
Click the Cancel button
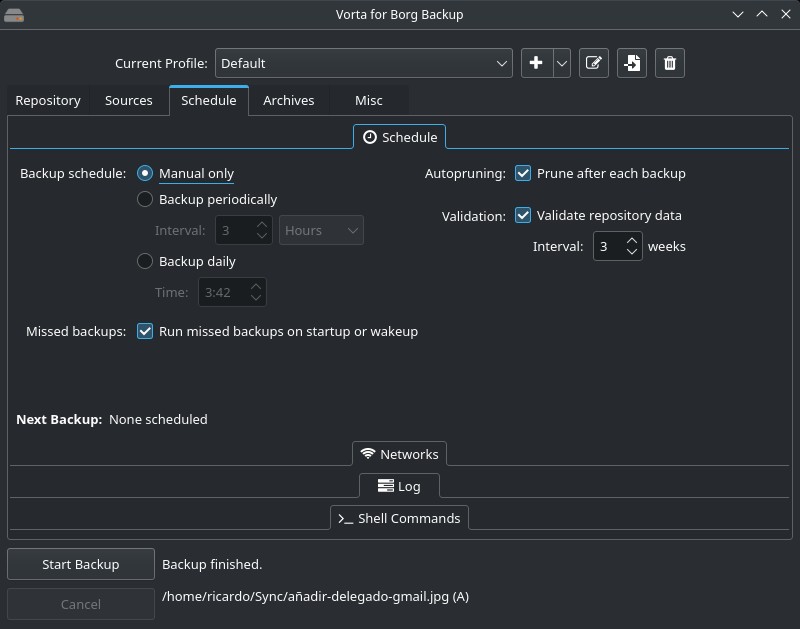pos(81,604)
